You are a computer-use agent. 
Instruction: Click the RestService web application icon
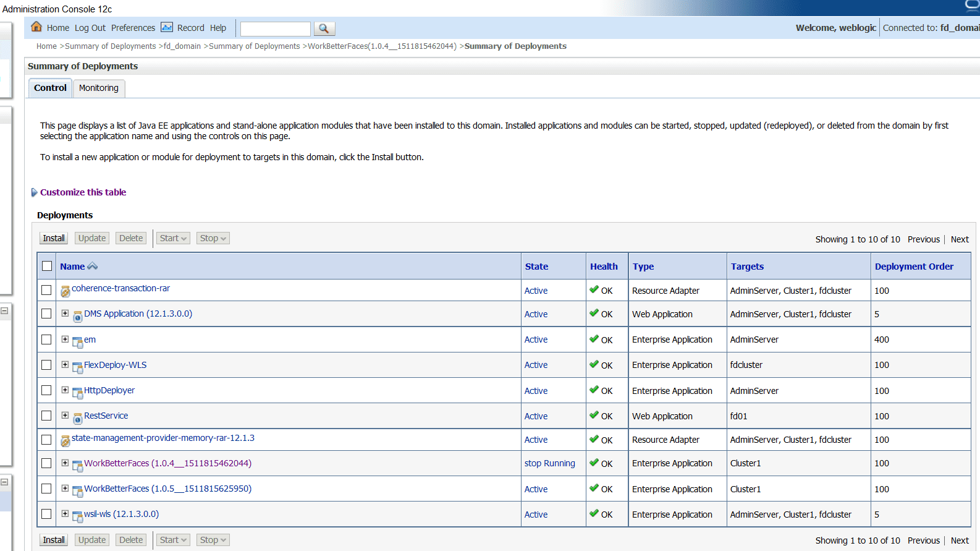[x=78, y=419]
